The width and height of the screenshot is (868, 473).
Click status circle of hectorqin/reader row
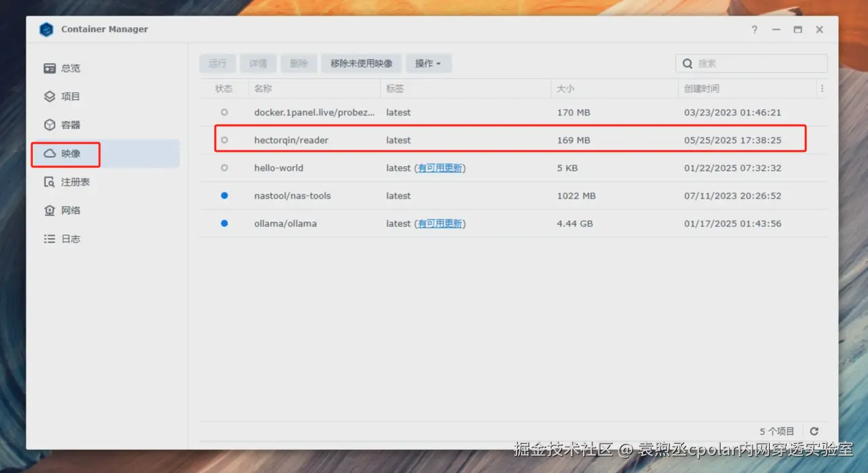coord(224,140)
